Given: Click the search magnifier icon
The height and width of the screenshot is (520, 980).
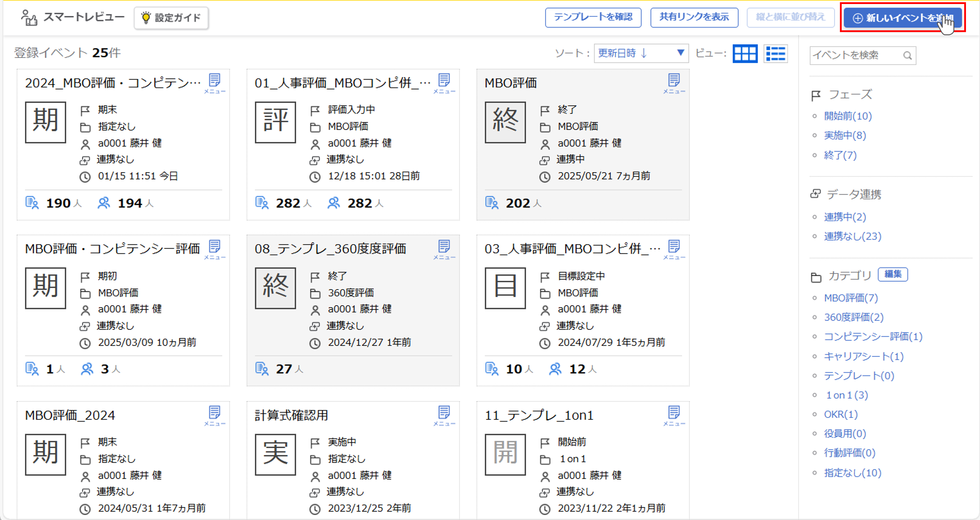Looking at the screenshot, I should (907, 55).
